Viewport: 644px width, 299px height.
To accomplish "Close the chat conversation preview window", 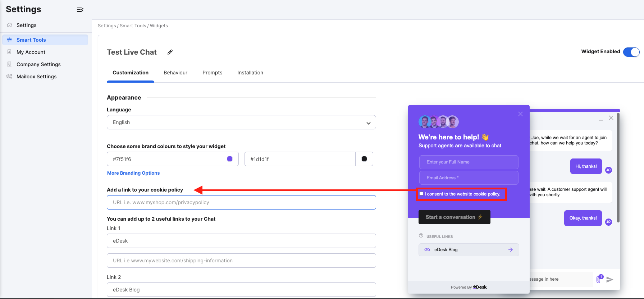I will click(611, 118).
